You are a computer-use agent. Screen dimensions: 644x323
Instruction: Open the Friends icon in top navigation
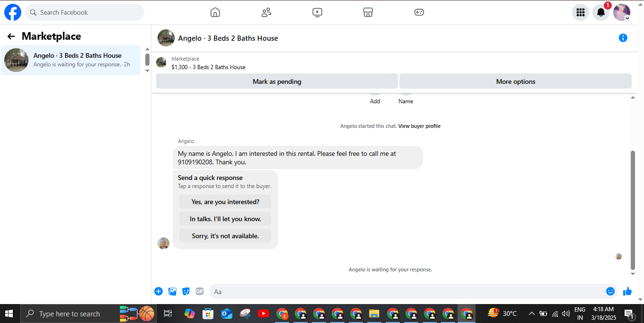pyautogui.click(x=266, y=12)
